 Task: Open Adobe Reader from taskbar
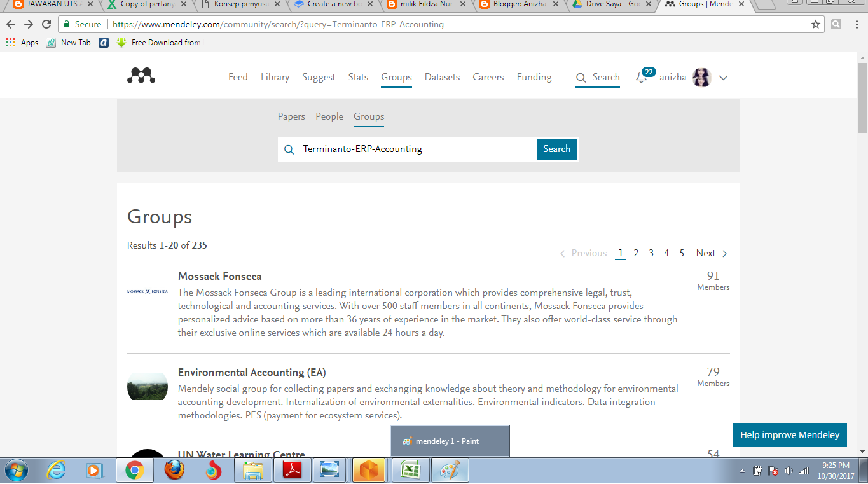point(292,470)
